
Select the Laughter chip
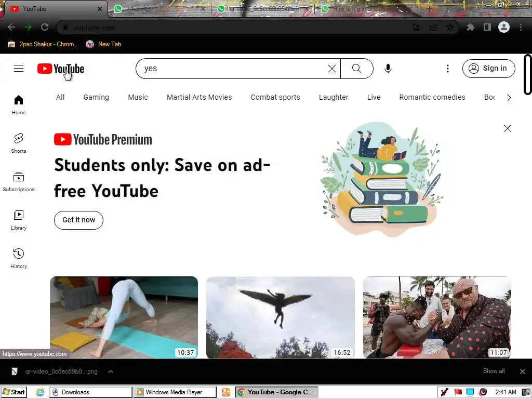click(334, 97)
